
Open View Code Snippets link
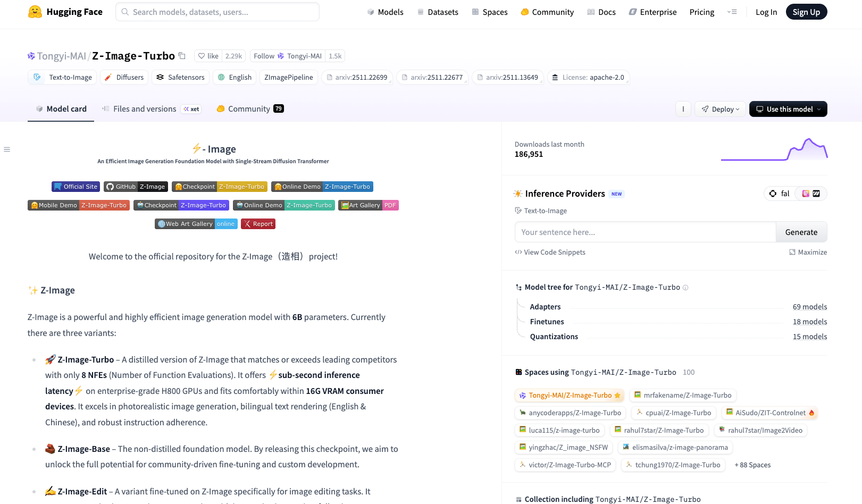click(x=550, y=252)
